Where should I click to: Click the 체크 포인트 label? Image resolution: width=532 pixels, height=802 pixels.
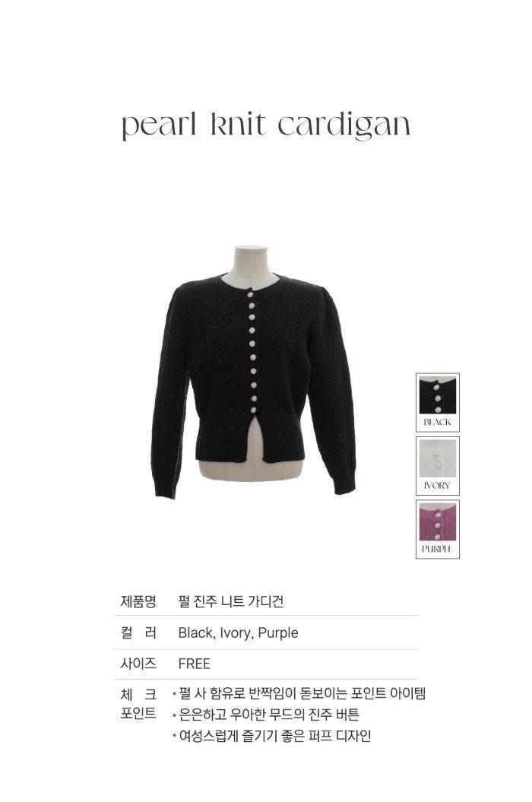click(138, 704)
